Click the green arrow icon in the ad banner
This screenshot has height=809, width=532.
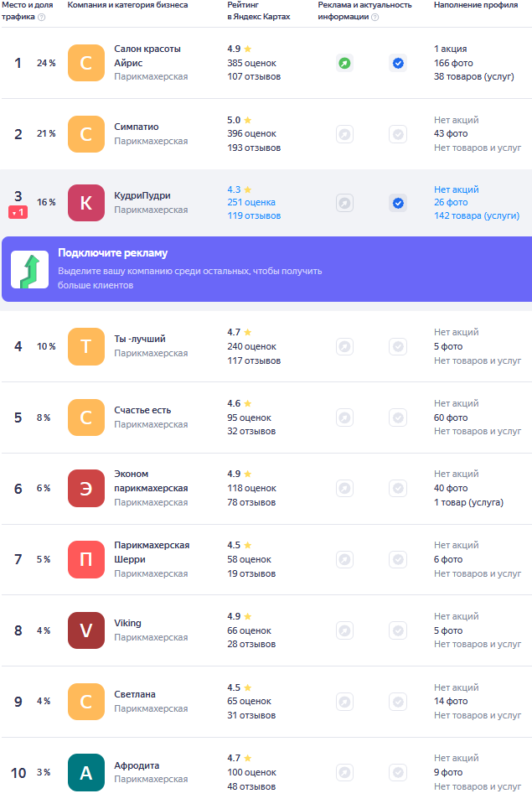[x=29, y=269]
